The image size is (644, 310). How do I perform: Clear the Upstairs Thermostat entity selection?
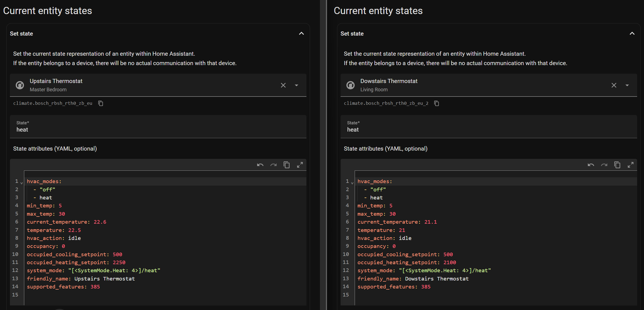[x=283, y=85]
